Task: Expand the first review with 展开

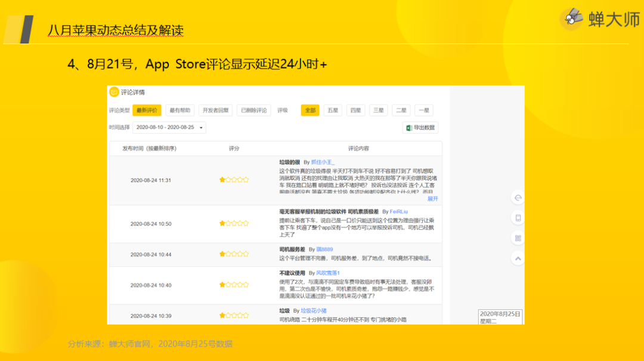Action: coord(432,199)
